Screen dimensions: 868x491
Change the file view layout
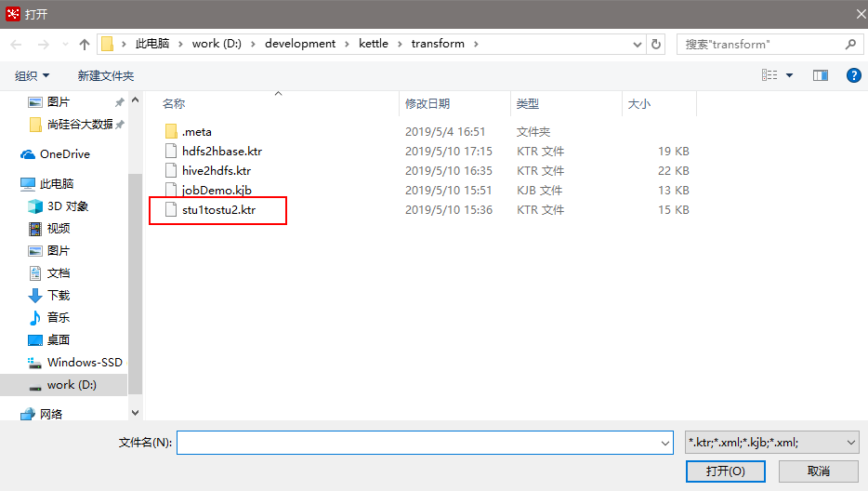tap(769, 74)
